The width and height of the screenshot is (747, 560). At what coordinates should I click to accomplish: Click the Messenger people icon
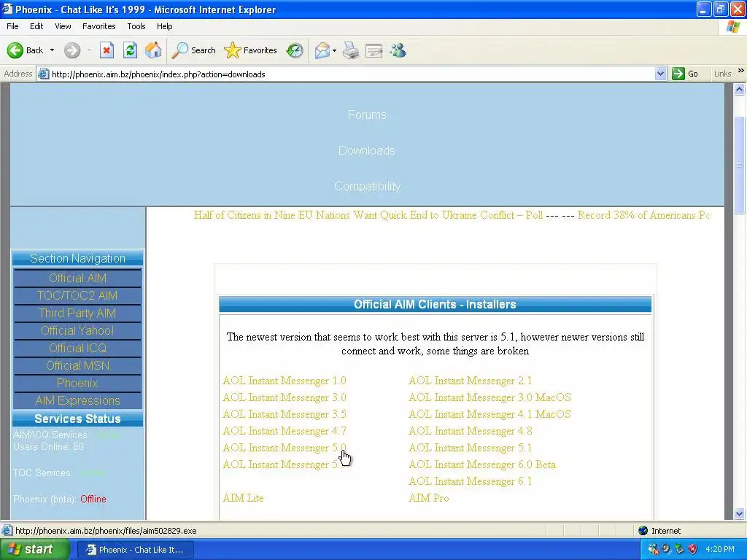point(398,50)
